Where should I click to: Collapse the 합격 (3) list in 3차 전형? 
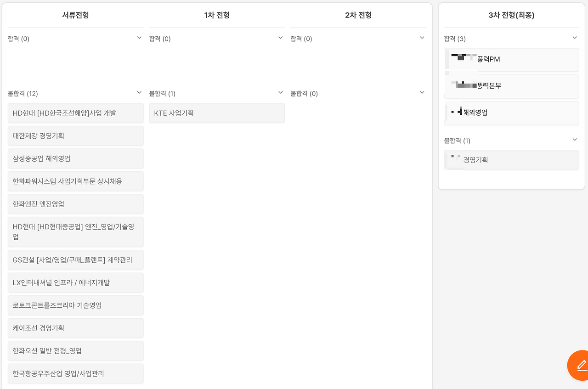pos(574,38)
